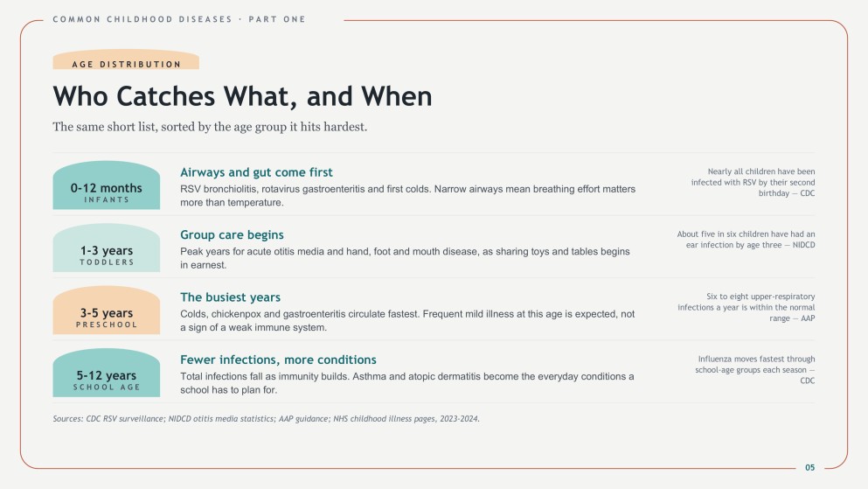The width and height of the screenshot is (868, 489).
Task: Click the page number 05
Action: pos(810,467)
